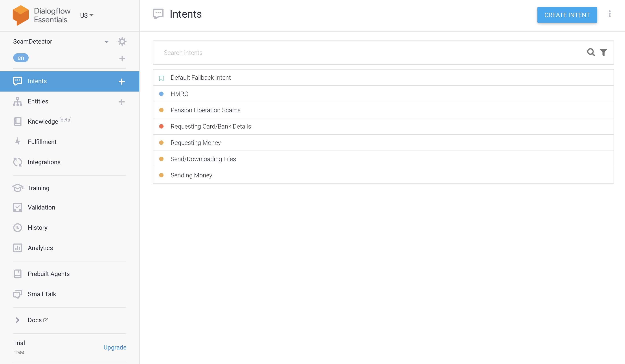Add a language with plus icon
The image size is (625, 364).
pyautogui.click(x=122, y=59)
